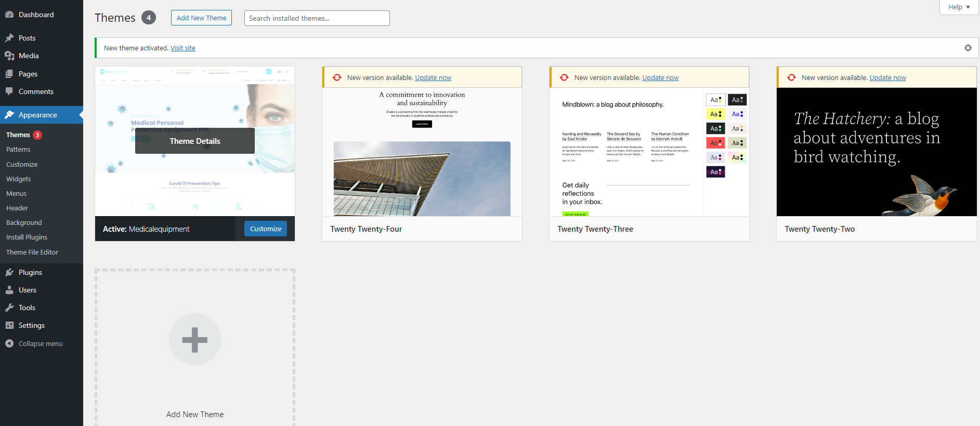Click the Dashboard icon in sidebar
This screenshot has width=980, height=426.
[9, 15]
